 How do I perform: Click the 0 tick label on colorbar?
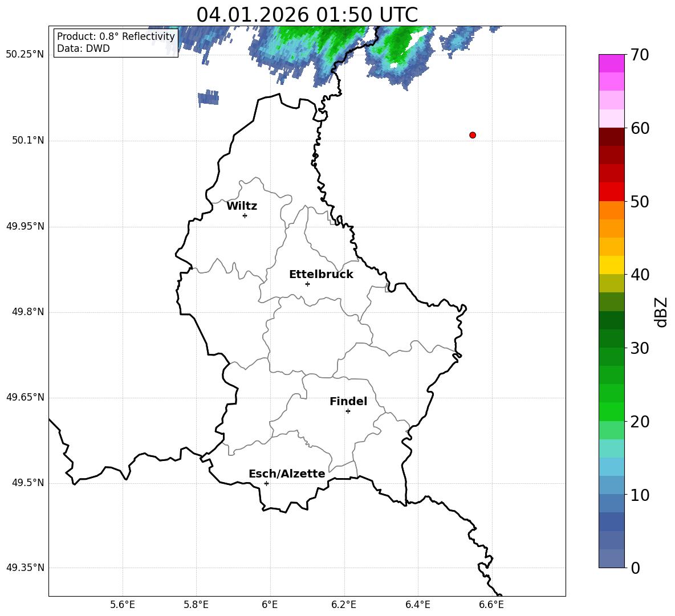[x=635, y=568]
